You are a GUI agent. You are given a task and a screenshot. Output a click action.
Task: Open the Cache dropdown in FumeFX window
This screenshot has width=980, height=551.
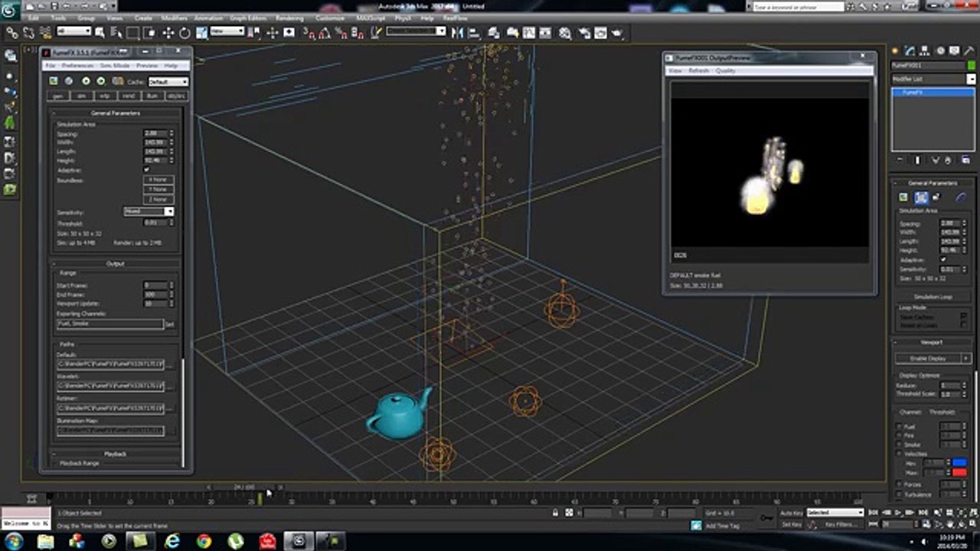[168, 81]
